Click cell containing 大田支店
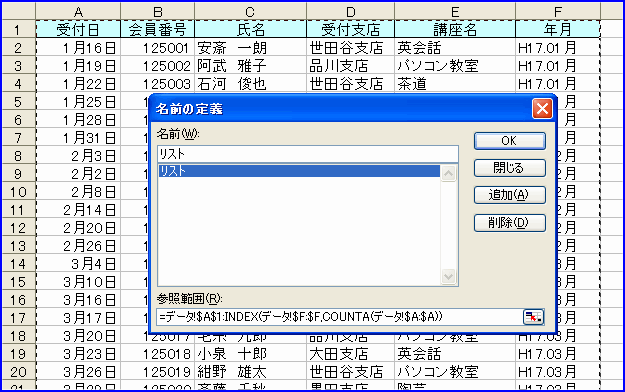This screenshot has height=392, width=625. coord(350,354)
